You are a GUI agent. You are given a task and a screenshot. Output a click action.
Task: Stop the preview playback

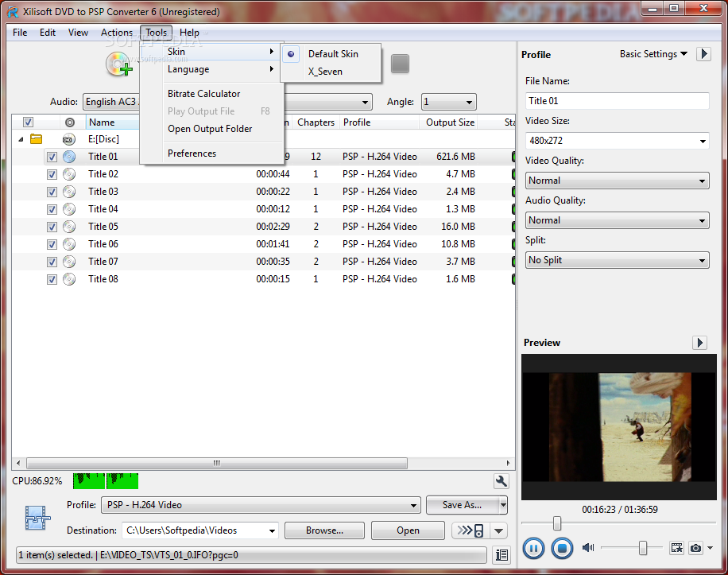(562, 549)
